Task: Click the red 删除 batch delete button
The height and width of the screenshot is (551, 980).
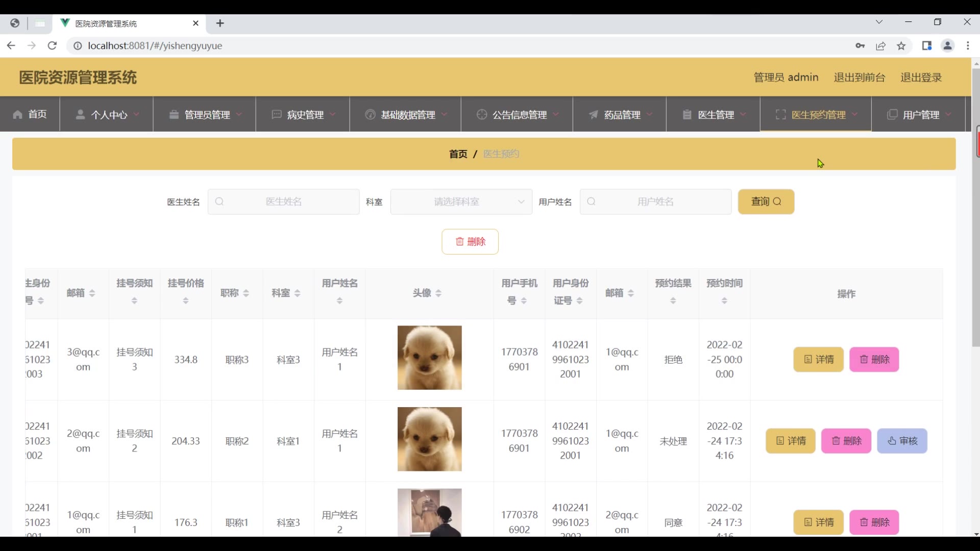Action: 470,242
